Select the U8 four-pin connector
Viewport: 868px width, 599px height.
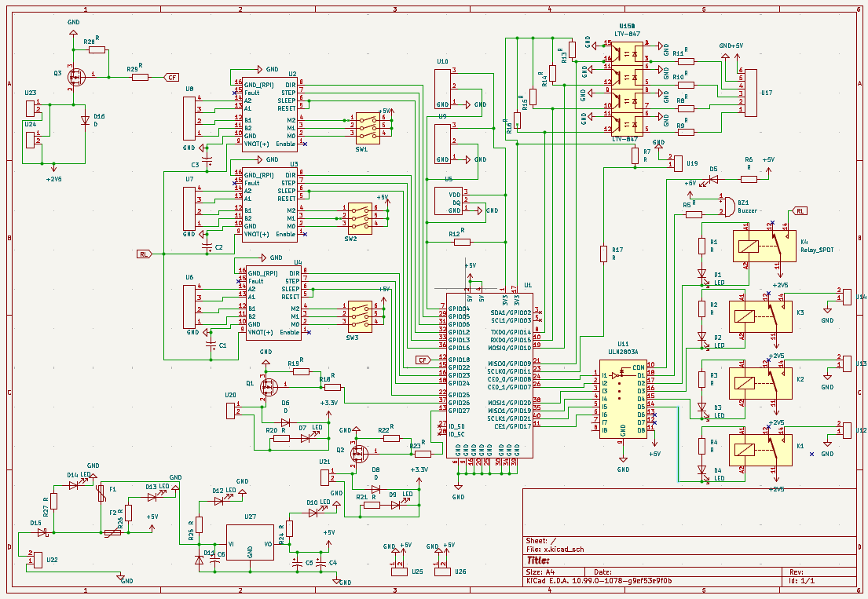[x=189, y=118]
